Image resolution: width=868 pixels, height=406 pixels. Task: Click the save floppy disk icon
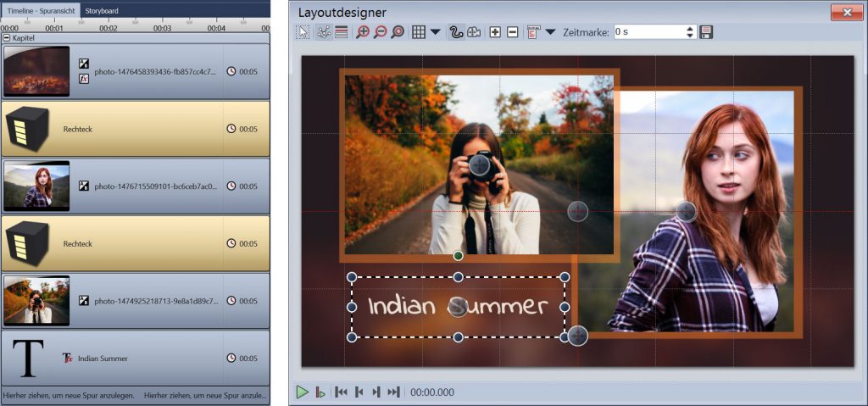[706, 32]
